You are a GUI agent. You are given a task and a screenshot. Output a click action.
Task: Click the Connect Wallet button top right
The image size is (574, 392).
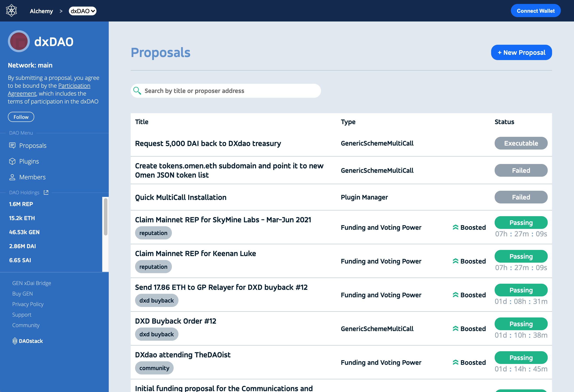[536, 11]
